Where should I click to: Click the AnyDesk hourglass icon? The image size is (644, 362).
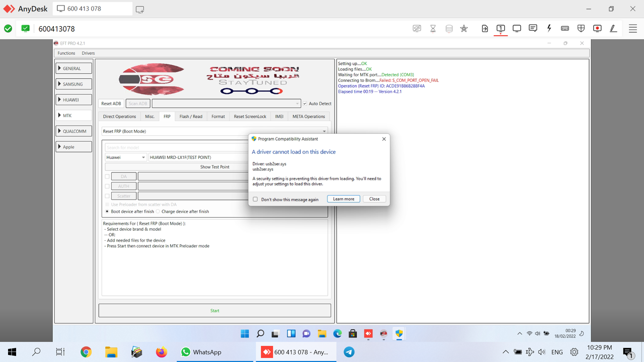point(433,29)
